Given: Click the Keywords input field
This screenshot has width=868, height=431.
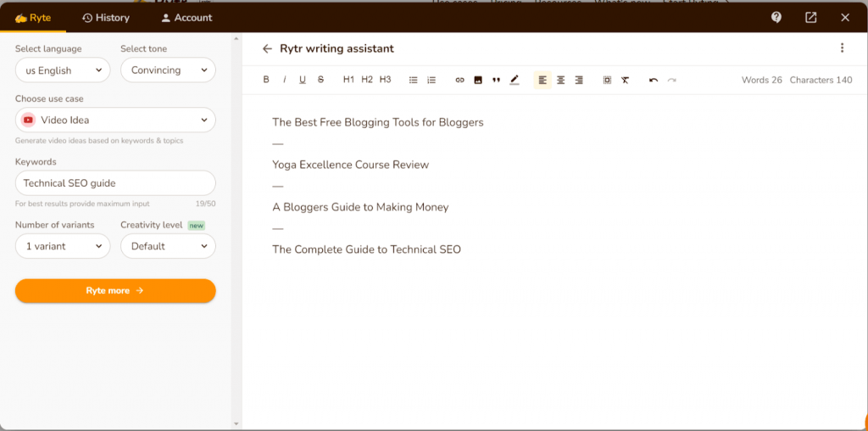Looking at the screenshot, I should 115,183.
